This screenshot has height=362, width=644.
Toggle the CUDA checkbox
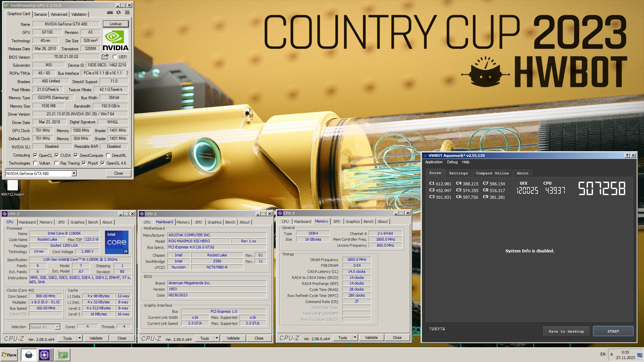[x=57, y=156]
